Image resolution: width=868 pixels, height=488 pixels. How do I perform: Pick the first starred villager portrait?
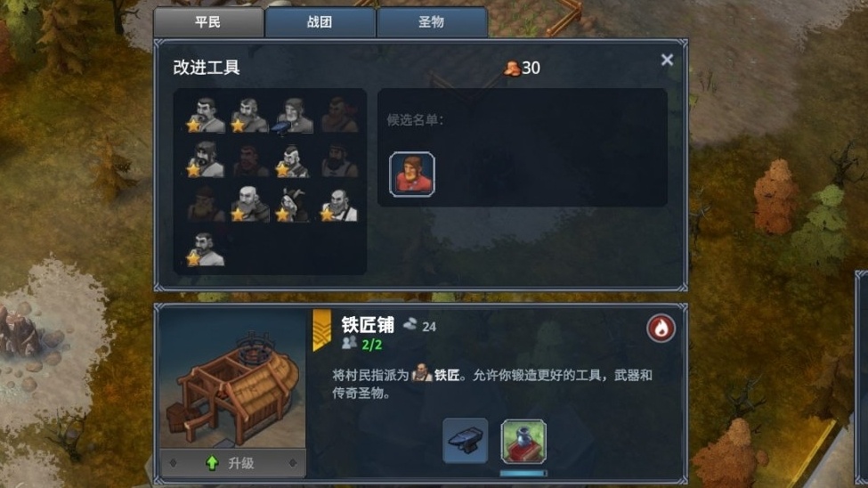point(204,115)
